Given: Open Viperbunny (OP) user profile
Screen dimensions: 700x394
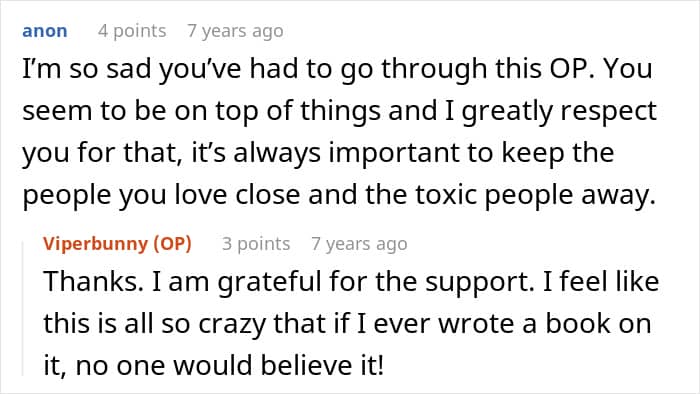Looking at the screenshot, I should click(x=117, y=244).
